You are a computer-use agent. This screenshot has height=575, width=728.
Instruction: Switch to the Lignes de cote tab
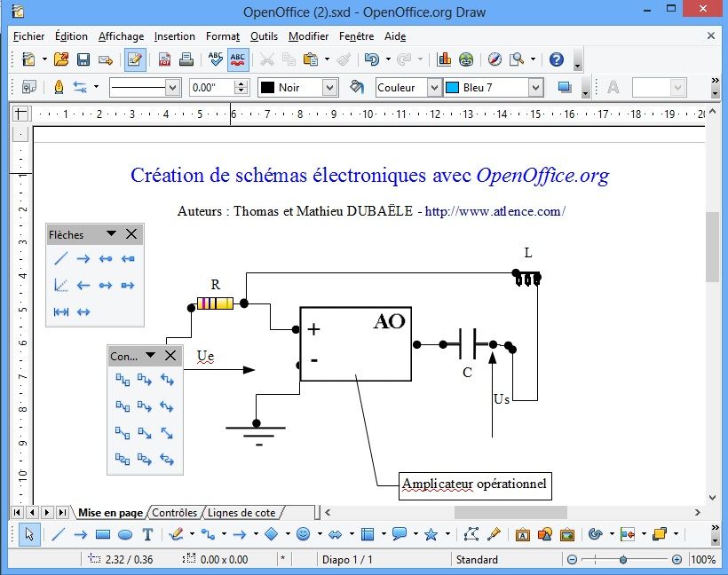241,513
